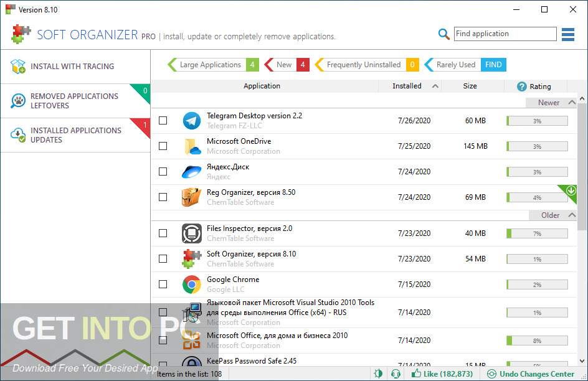Select the Google Chrome row name

pyautogui.click(x=233, y=280)
